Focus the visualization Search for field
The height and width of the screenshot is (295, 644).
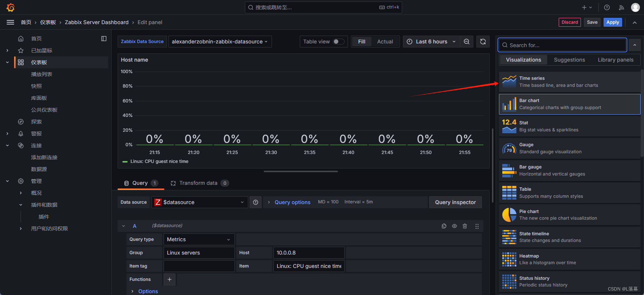[562, 45]
